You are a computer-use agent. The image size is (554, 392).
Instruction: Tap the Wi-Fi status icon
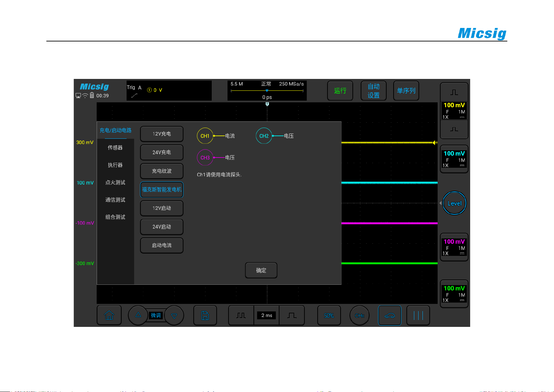(85, 96)
